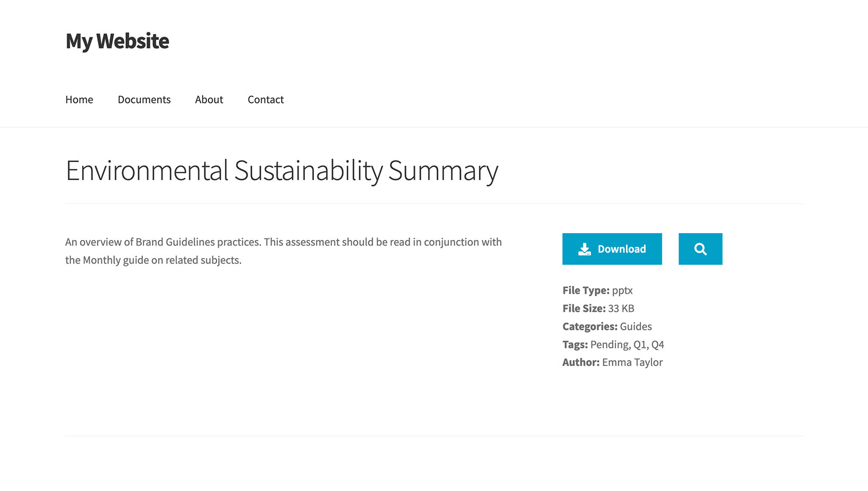Click the bold Author label
The width and height of the screenshot is (868, 491).
click(x=581, y=362)
